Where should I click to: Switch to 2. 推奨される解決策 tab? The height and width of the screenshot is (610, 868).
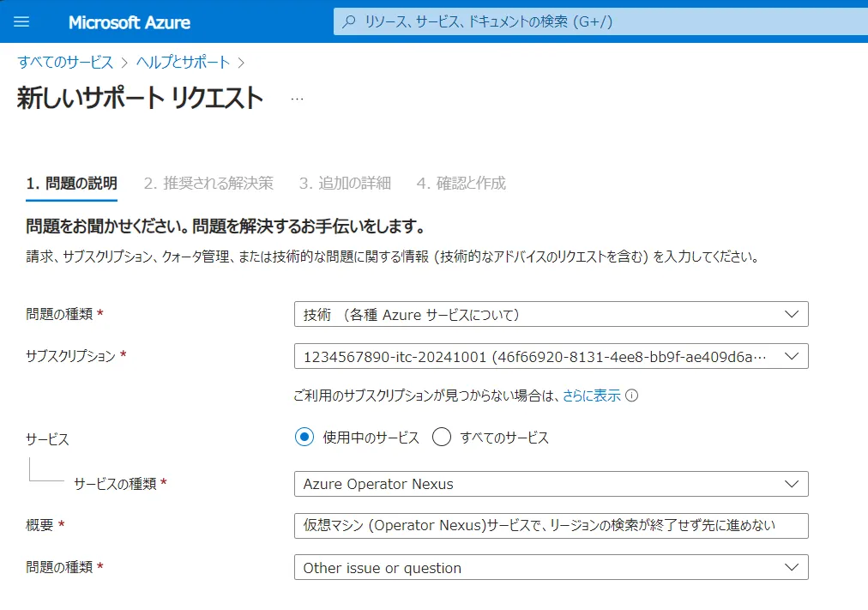(x=208, y=184)
